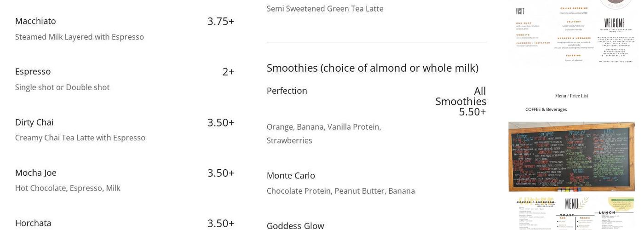Click the Smoothies section heading
Image resolution: width=644 pixels, height=230 pixels.
point(372,68)
